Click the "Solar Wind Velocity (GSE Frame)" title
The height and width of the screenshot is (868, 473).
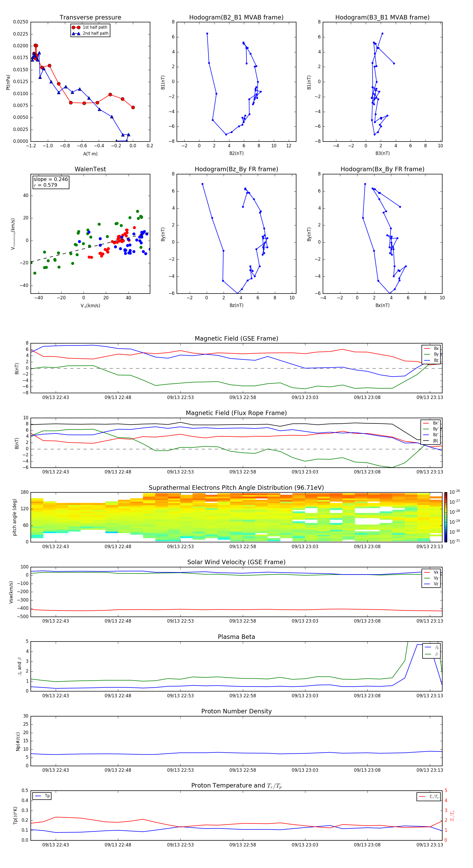[x=236, y=562]
